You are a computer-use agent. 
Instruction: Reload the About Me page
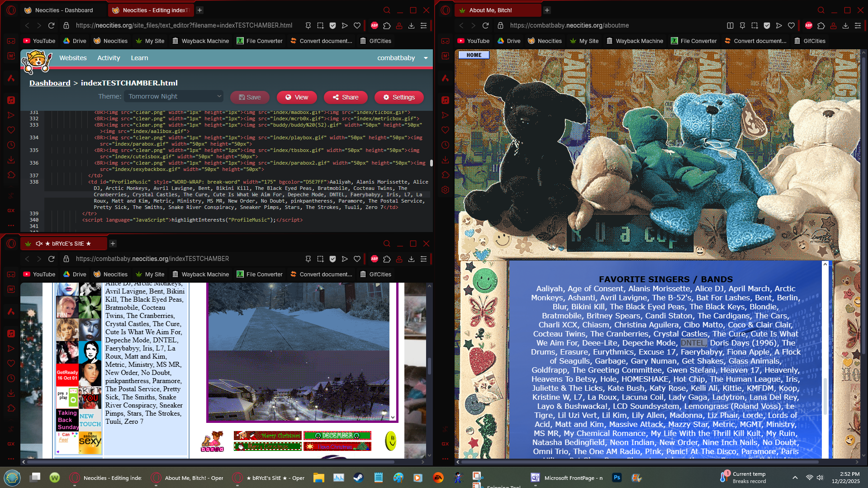point(485,26)
